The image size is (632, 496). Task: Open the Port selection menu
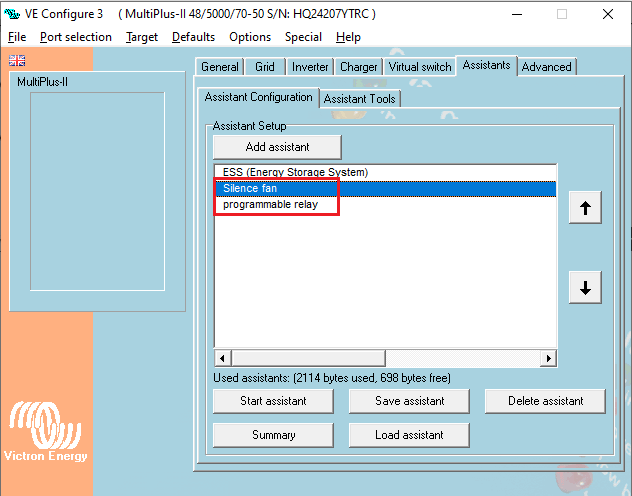[x=76, y=37]
